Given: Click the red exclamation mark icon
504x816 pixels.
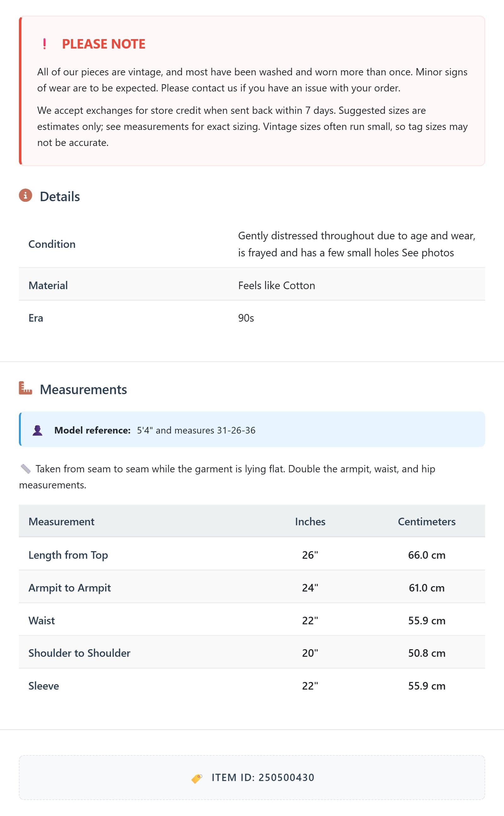Looking at the screenshot, I should [45, 44].
